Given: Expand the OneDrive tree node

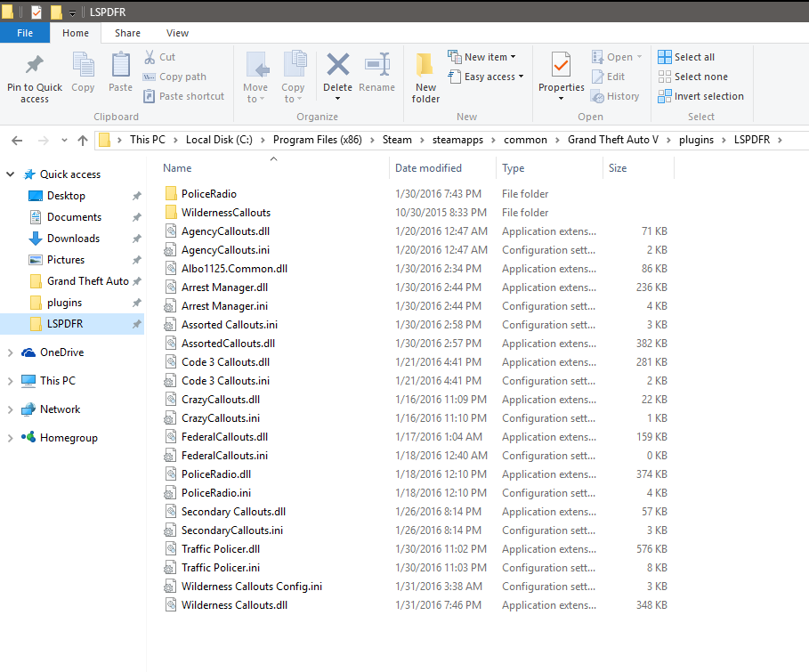Looking at the screenshot, I should [x=10, y=352].
